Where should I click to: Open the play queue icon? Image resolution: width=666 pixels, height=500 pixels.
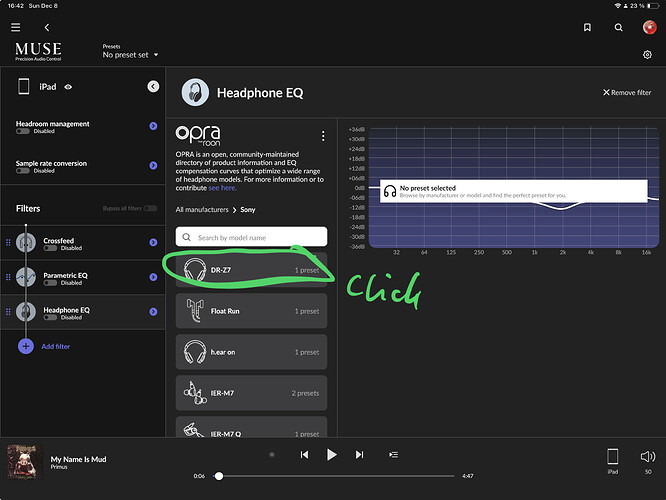pyautogui.click(x=393, y=455)
